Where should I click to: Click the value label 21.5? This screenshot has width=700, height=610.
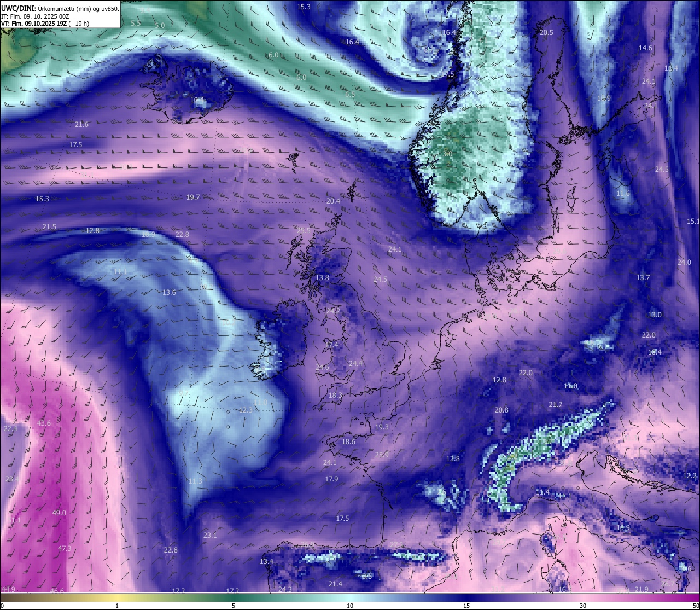click(x=49, y=226)
